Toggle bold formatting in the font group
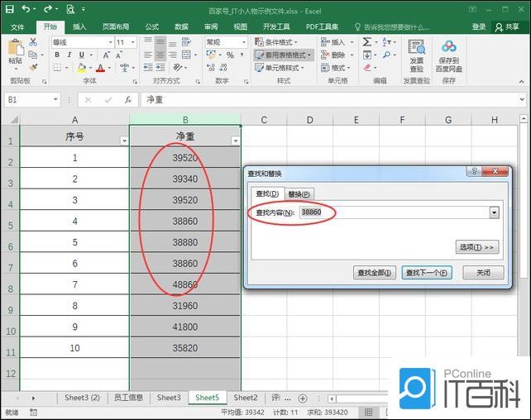The image size is (531, 420). [57, 55]
